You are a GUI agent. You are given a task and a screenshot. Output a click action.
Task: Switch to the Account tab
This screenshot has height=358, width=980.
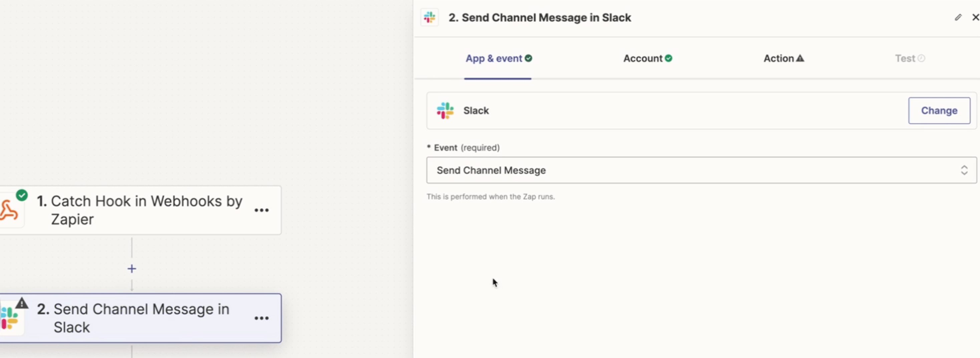pyautogui.click(x=648, y=58)
